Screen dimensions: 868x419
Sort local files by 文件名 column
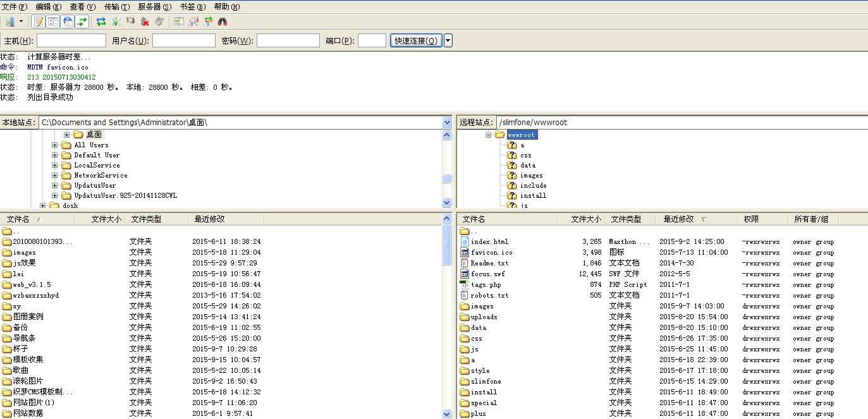37,219
